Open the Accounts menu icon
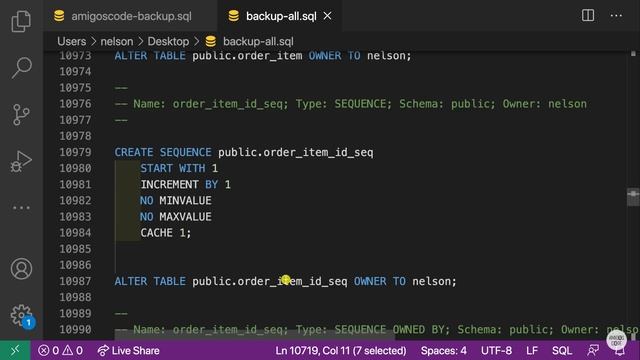Image resolution: width=640 pixels, height=360 pixels. click(x=21, y=269)
